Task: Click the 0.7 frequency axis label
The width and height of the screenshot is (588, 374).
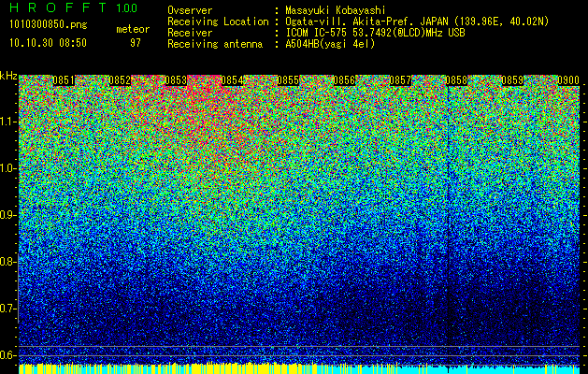Action: click(7, 309)
